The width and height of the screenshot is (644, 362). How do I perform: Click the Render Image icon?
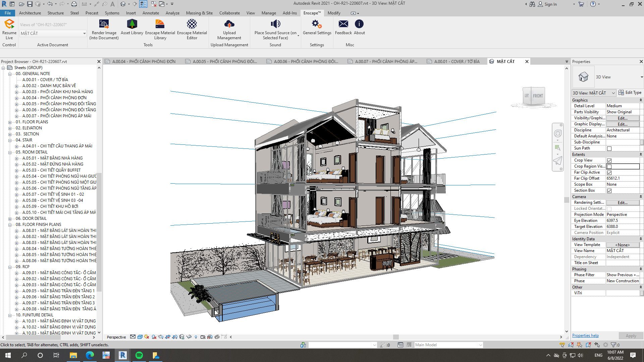point(104,24)
